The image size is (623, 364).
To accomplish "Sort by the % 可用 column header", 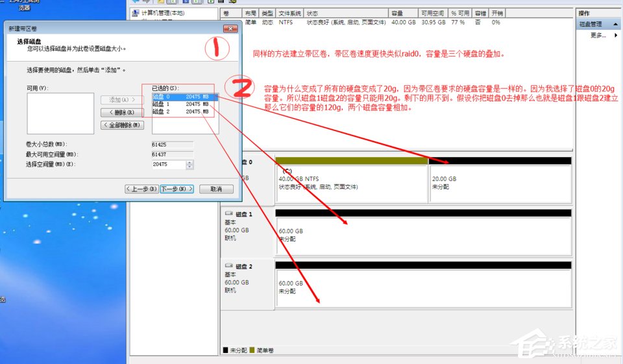I will [x=460, y=13].
